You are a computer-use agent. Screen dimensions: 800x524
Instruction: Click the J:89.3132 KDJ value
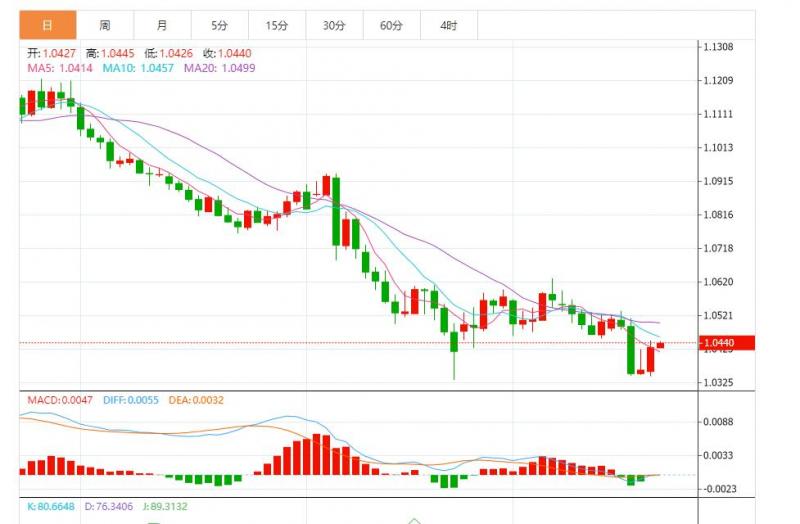165,507
